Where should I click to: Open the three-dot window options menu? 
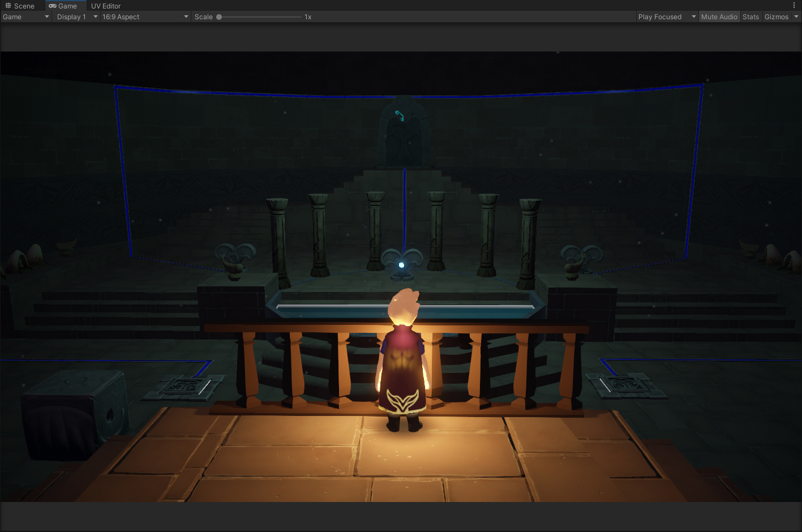pos(794,6)
